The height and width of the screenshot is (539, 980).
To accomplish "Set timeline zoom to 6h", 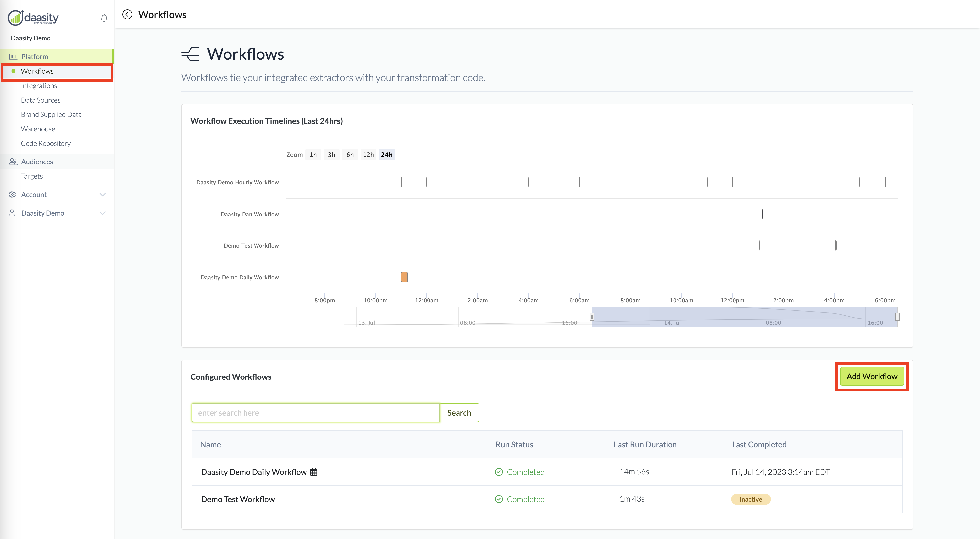I will pyautogui.click(x=350, y=154).
